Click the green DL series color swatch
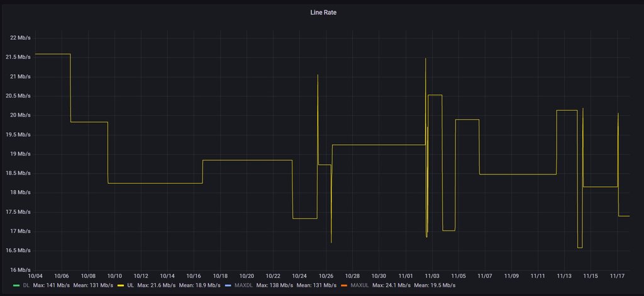The image size is (644, 296). click(16, 286)
